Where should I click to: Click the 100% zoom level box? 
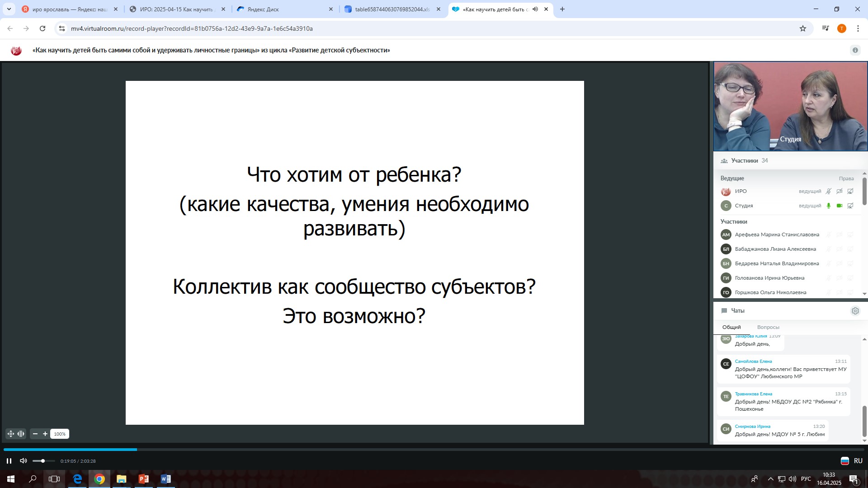coord(60,434)
